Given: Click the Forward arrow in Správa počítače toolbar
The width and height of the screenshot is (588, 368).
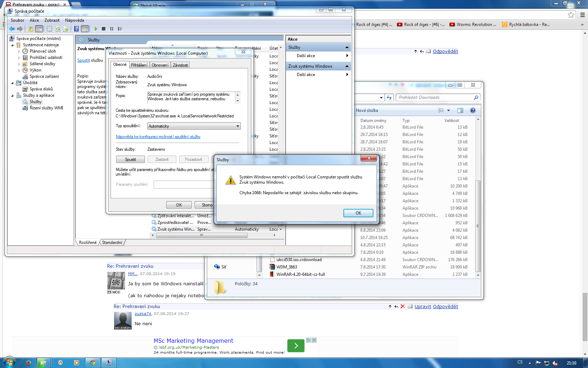Looking at the screenshot, I should pos(20,29).
